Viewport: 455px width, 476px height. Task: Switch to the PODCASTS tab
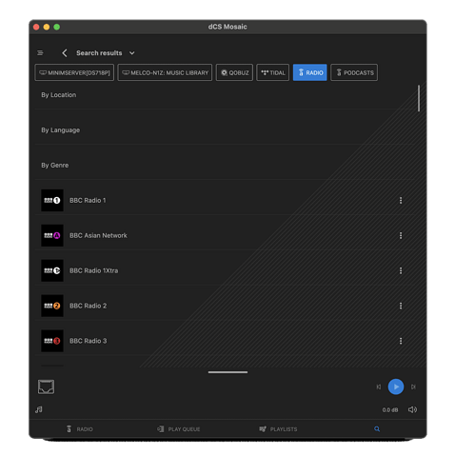tap(354, 72)
